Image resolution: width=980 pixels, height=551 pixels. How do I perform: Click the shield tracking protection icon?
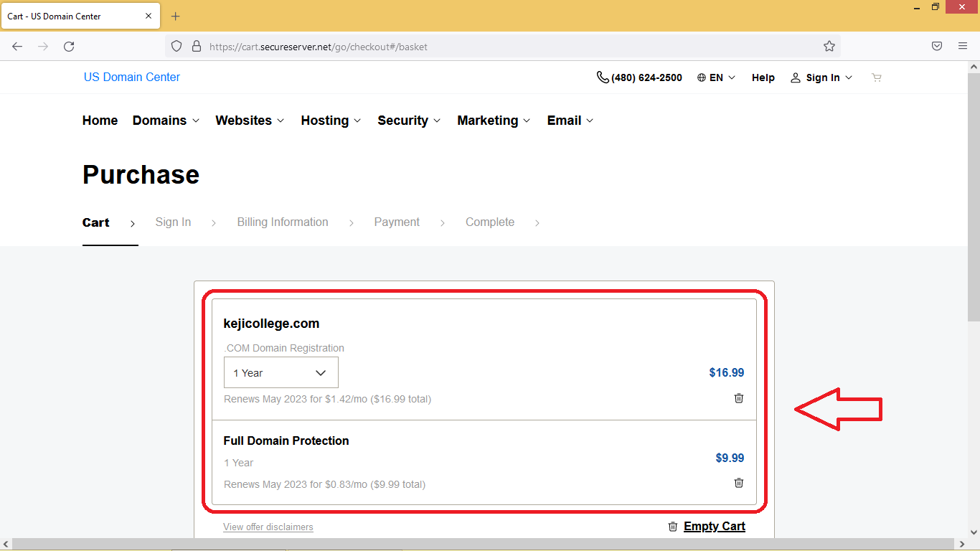(x=176, y=47)
